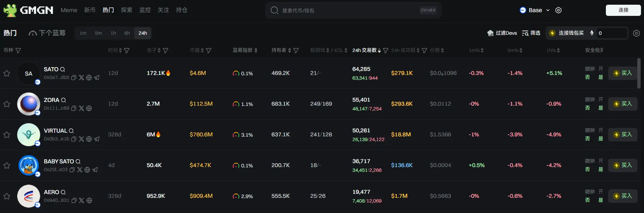The image size is (644, 213).
Task: Favorite the ZORA token with star
Action: point(7,104)
